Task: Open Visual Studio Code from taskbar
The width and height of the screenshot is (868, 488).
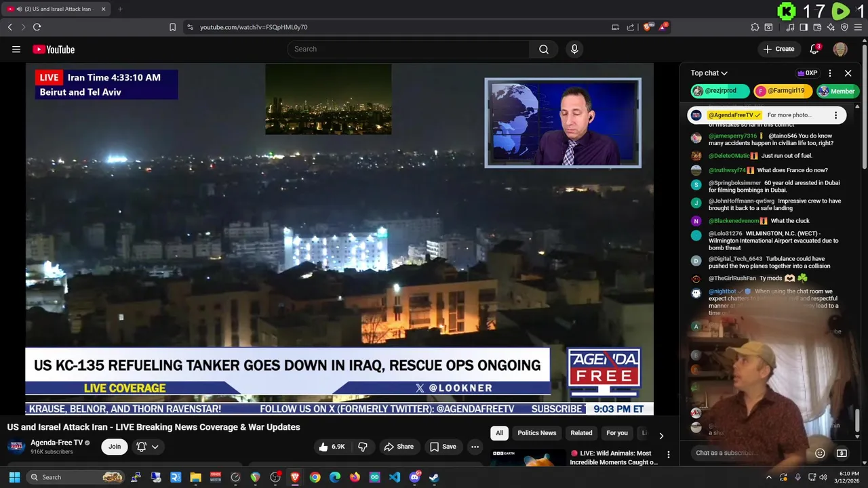Action: [x=395, y=477]
